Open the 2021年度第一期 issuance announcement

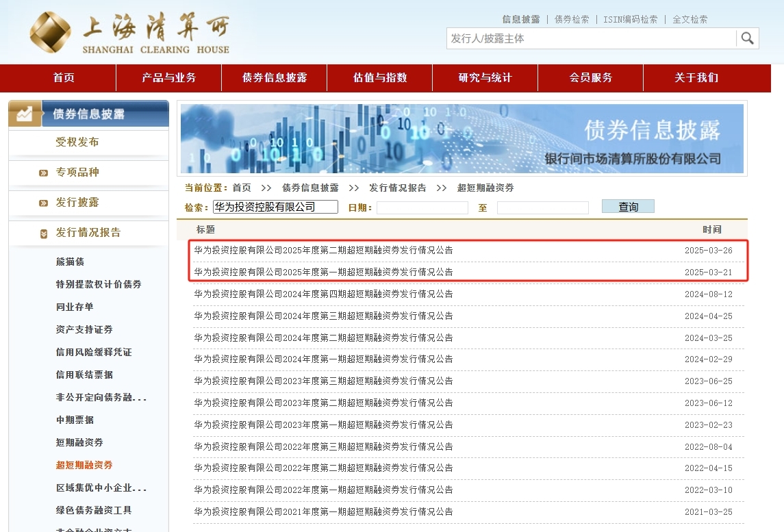click(x=323, y=512)
